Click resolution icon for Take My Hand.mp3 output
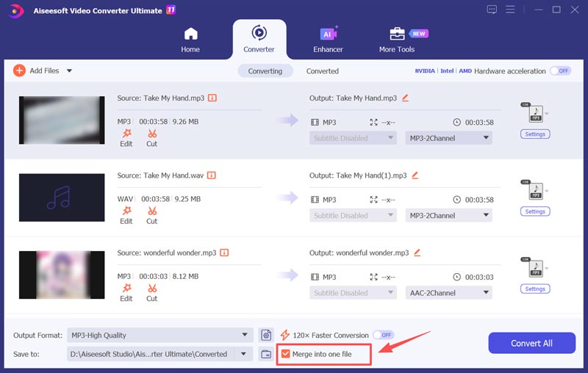 373,123
